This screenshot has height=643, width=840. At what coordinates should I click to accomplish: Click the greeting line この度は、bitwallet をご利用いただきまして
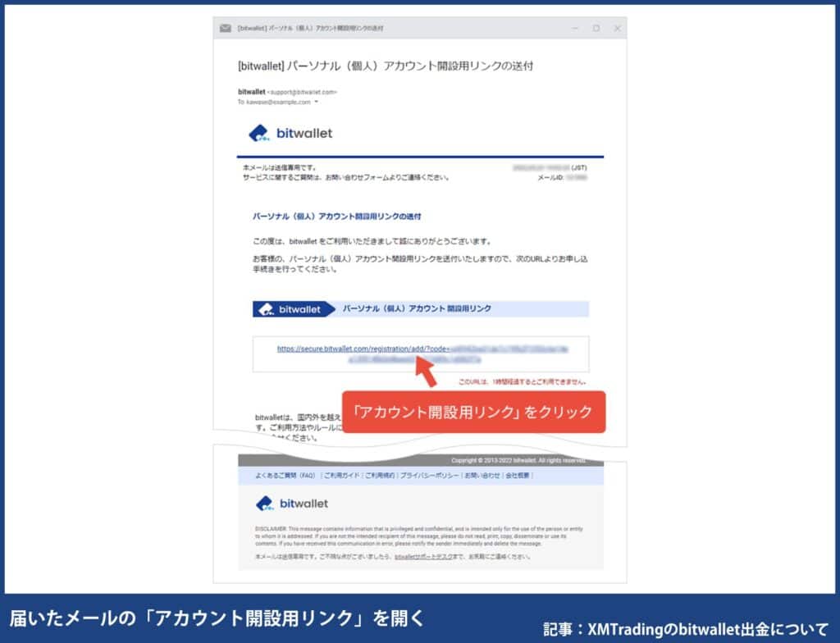click(x=372, y=242)
